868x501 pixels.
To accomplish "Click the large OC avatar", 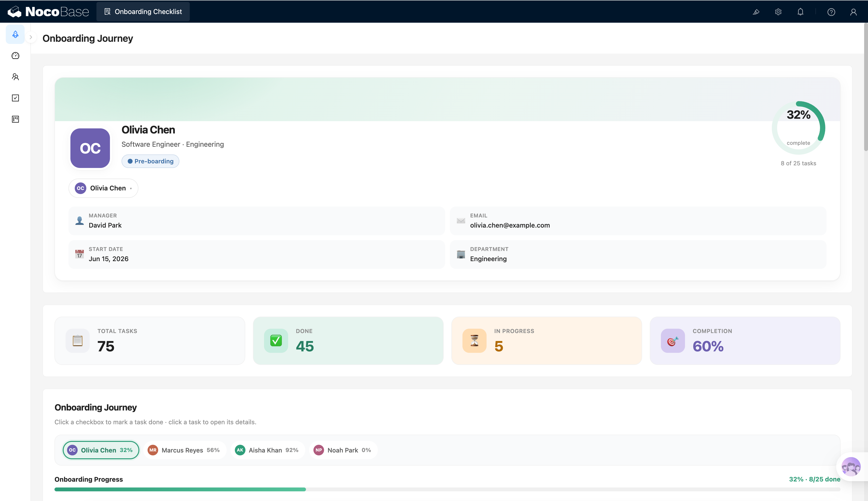I will pos(90,148).
